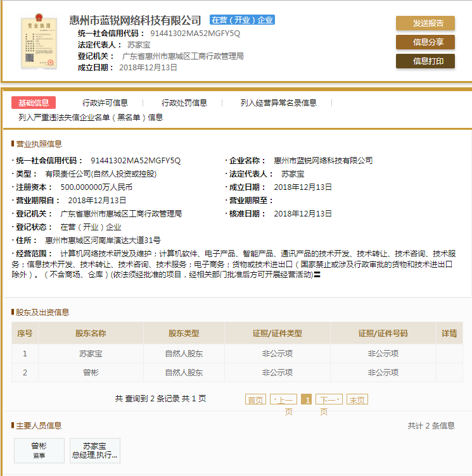Go to first page with 首页
The width and height of the screenshot is (472, 476).
(255, 399)
